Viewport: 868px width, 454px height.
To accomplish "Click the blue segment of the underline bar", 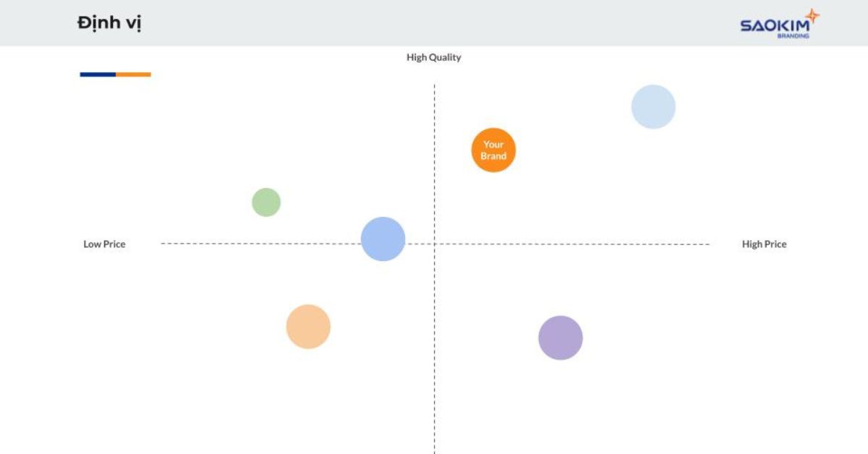I will 98,74.
